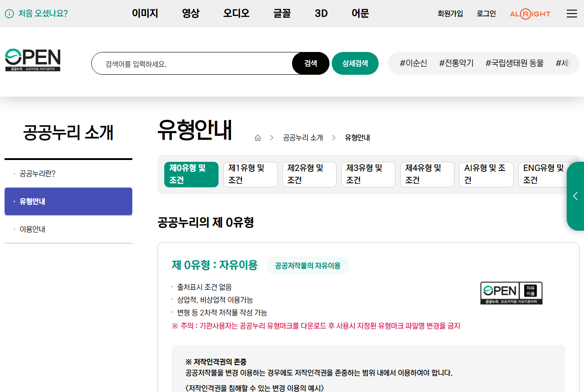Click the 변형 등 2차적 저작물 작성 가능 text

(222, 313)
